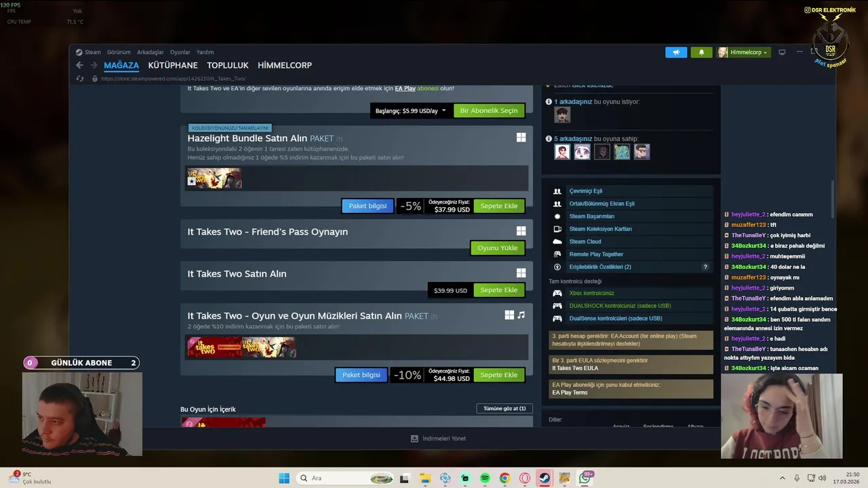Click Paket bilgisi for the soundtrack bundle
This screenshot has height=488, width=868.
click(x=361, y=375)
